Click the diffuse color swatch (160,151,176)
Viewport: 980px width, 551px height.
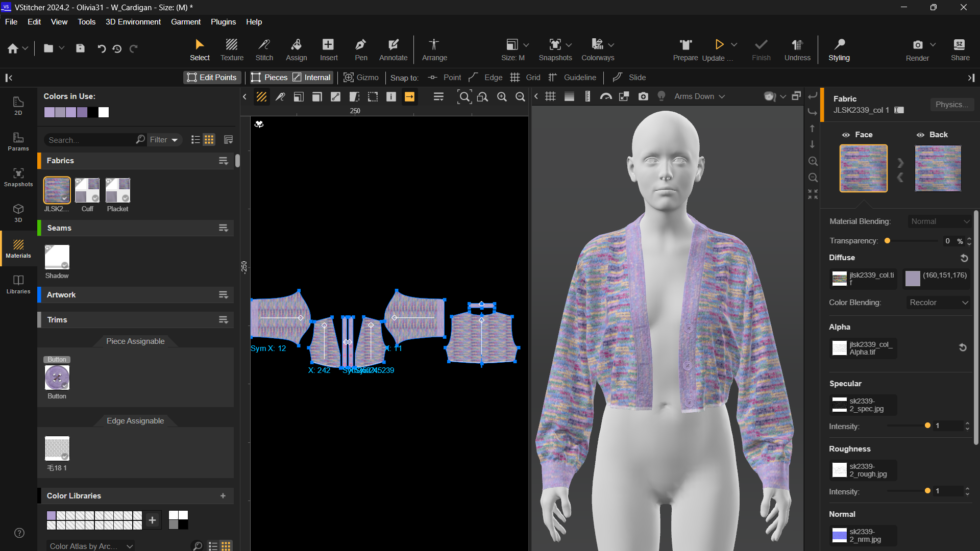tap(913, 278)
